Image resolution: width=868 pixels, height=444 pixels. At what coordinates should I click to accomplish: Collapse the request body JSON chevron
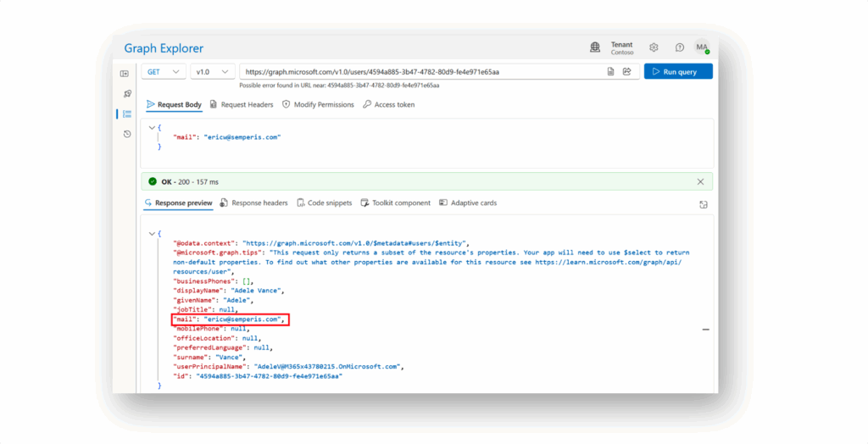152,127
